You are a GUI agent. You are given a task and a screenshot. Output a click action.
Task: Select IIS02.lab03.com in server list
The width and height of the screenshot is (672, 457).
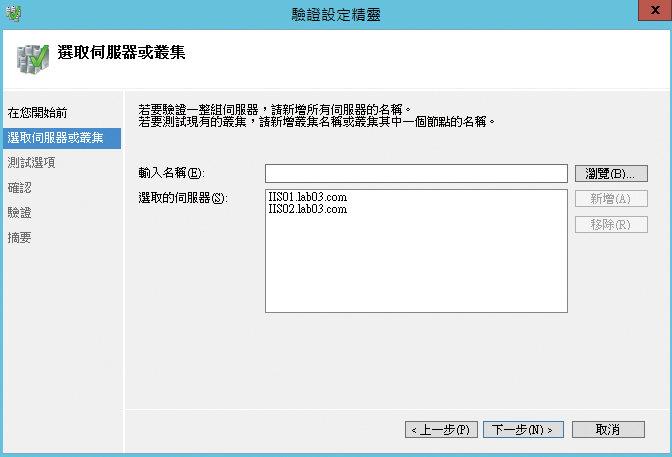click(x=308, y=209)
